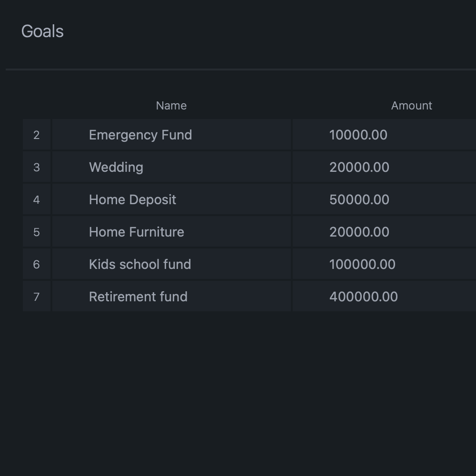Select row number 2
Viewport: 476px width, 476px height.
(37, 135)
